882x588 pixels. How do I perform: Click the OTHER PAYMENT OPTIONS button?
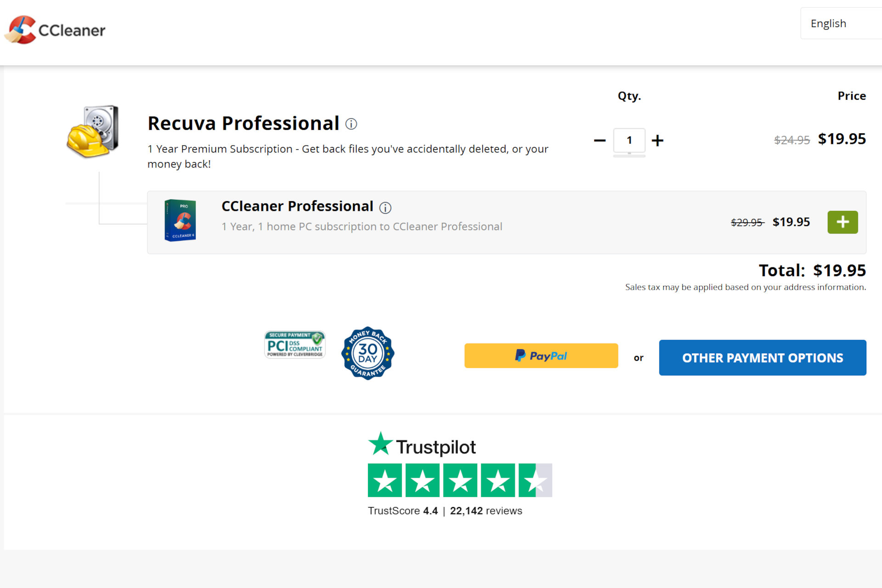coord(762,358)
